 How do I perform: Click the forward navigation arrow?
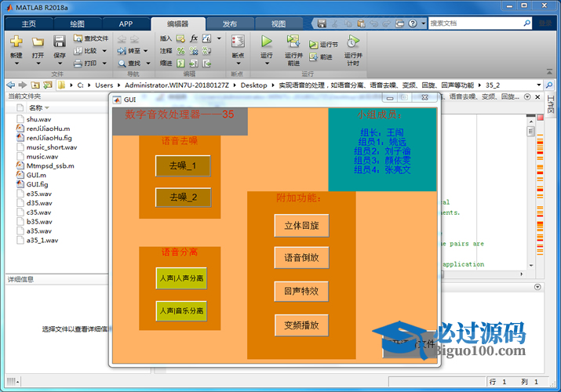[x=23, y=85]
